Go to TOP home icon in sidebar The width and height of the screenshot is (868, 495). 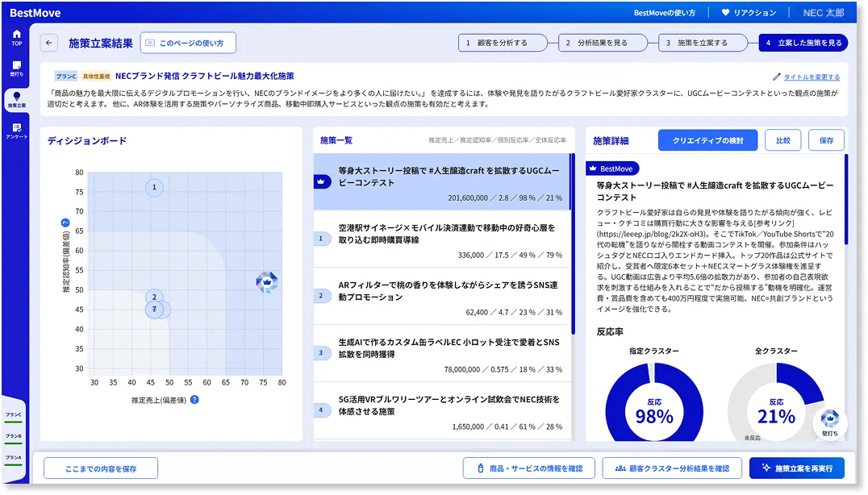(x=17, y=37)
